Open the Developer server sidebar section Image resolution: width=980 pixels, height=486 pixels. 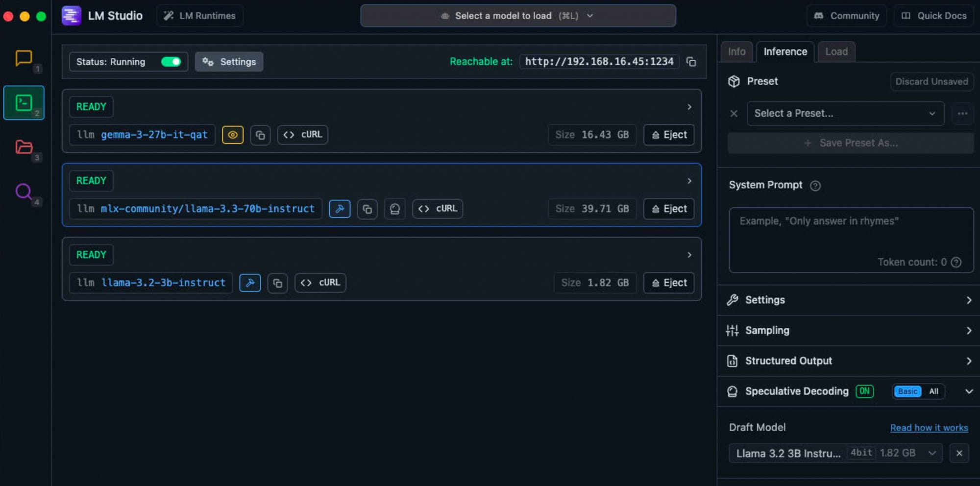pos(24,103)
